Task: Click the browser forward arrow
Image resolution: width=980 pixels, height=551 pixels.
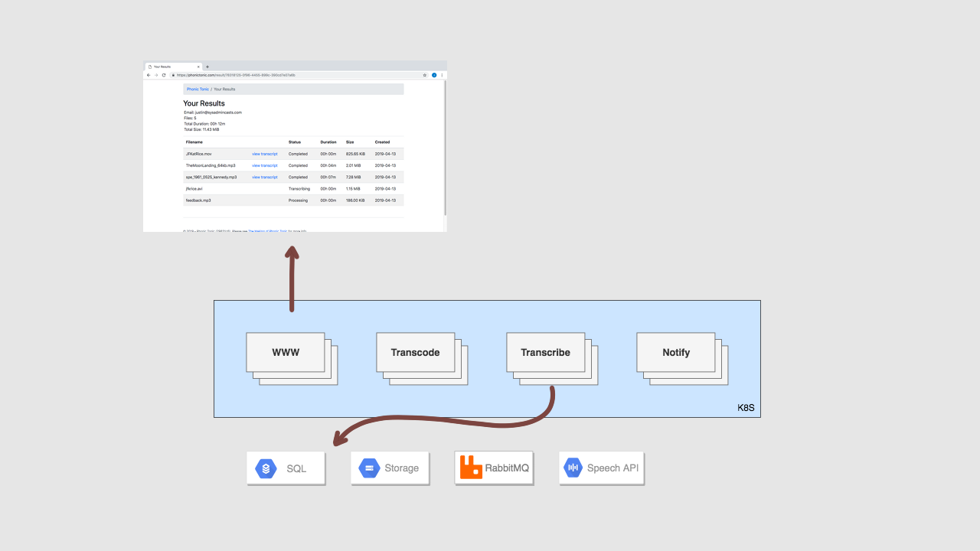Action: tap(155, 75)
